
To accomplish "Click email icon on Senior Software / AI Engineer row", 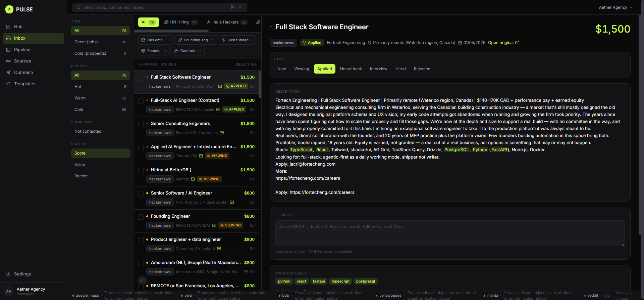I will [x=232, y=202].
